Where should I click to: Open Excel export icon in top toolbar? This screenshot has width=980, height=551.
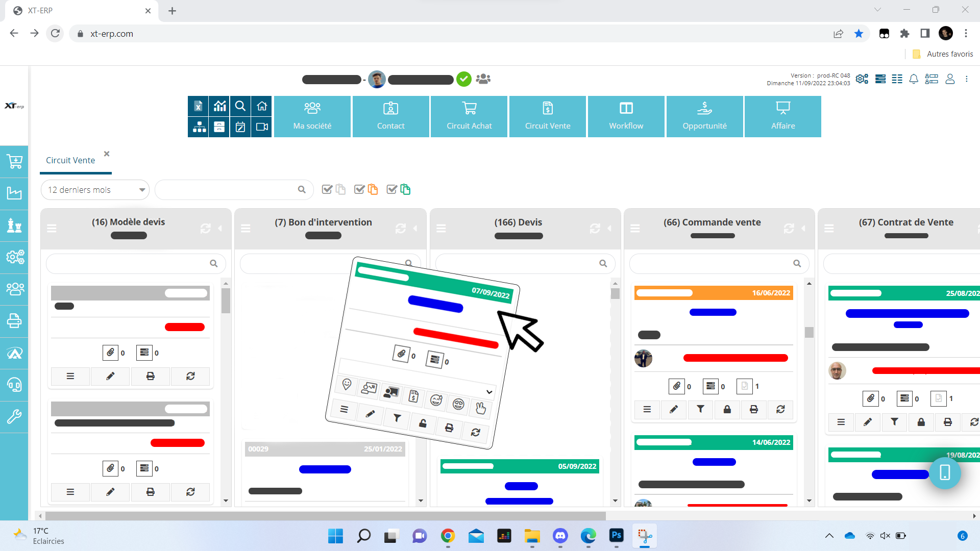pyautogui.click(x=198, y=106)
